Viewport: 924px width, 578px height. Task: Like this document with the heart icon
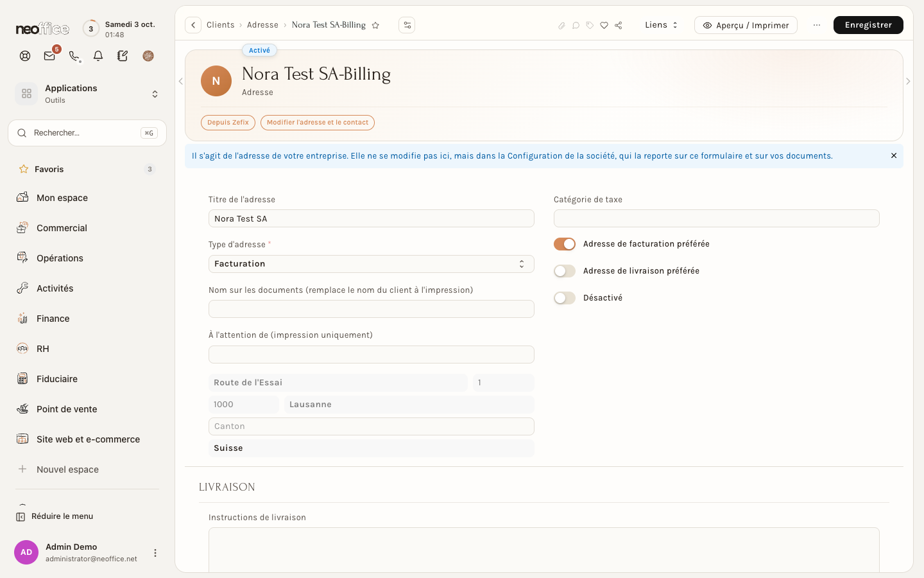click(604, 26)
